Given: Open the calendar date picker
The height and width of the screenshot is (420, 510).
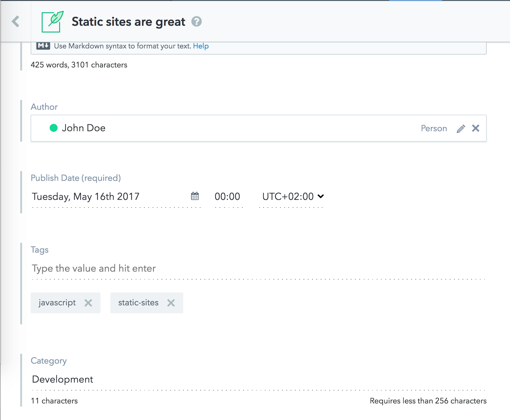Looking at the screenshot, I should tap(195, 196).
